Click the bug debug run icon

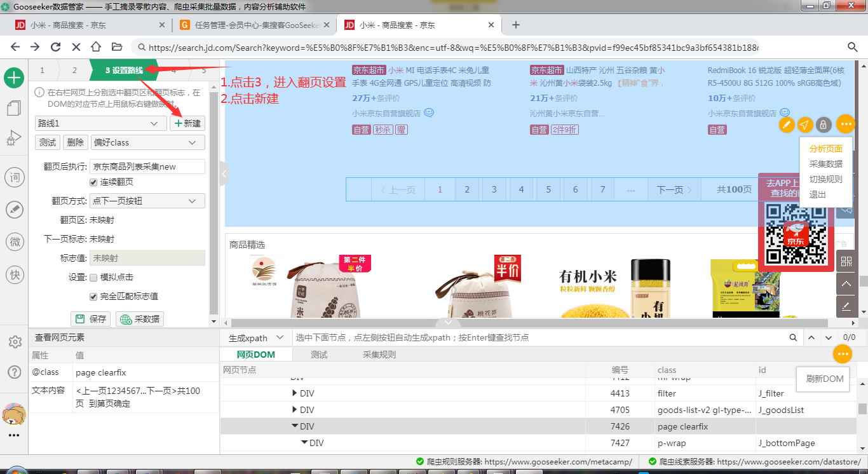[x=14, y=138]
